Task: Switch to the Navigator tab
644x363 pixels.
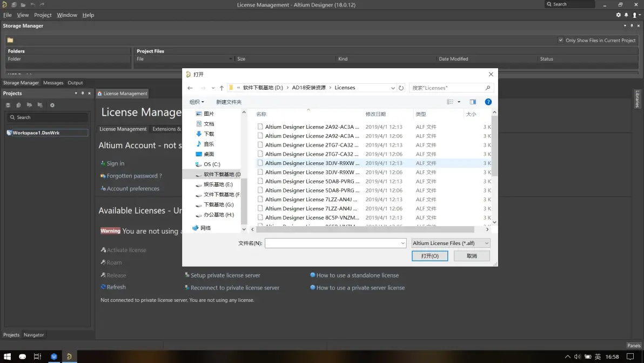Action: pyautogui.click(x=33, y=335)
